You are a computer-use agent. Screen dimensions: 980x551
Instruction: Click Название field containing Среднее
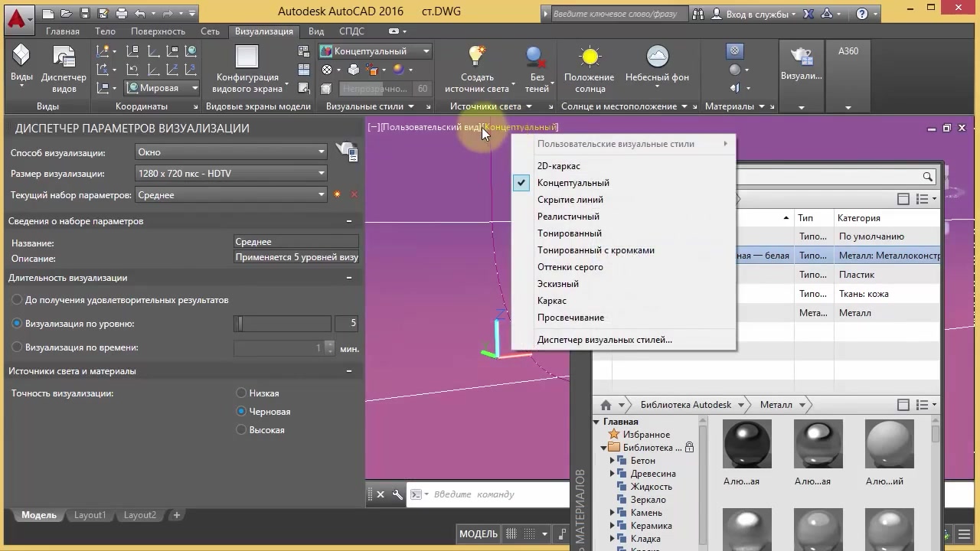297,242
